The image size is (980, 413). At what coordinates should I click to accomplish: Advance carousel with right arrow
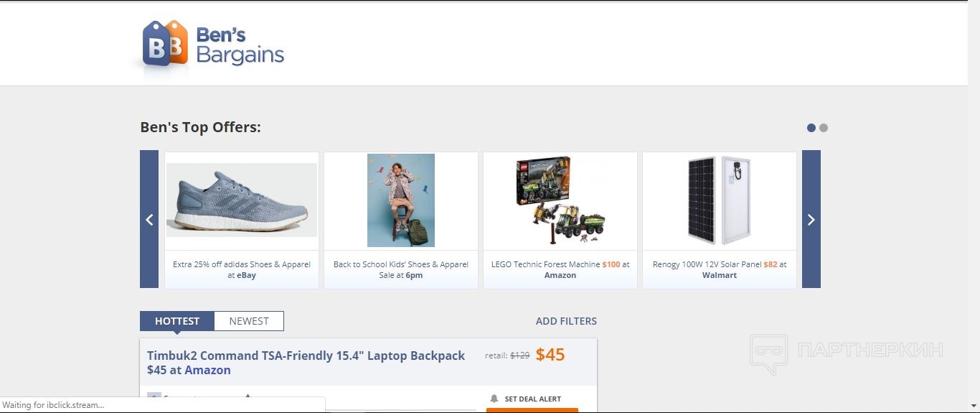[811, 219]
